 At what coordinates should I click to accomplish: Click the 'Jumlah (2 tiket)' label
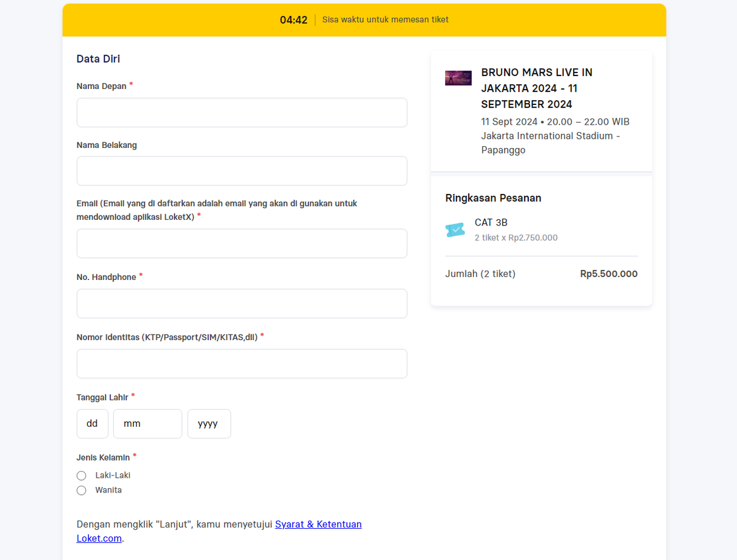tap(480, 274)
